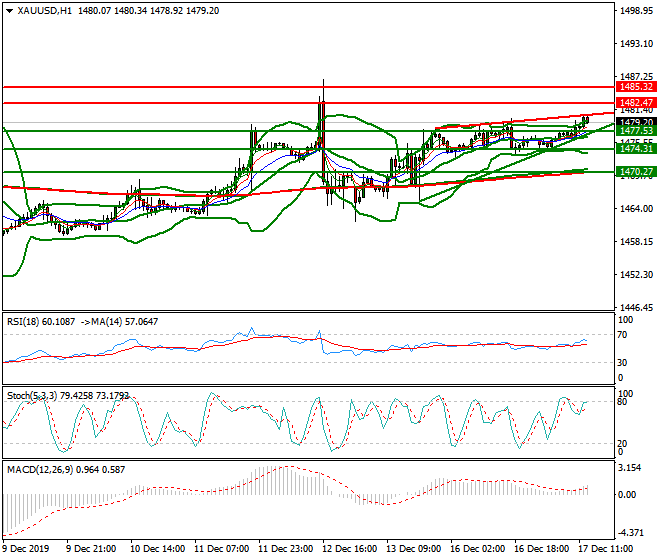
Task: Click the 11 Dec 07:00 time label
Action: (x=221, y=549)
